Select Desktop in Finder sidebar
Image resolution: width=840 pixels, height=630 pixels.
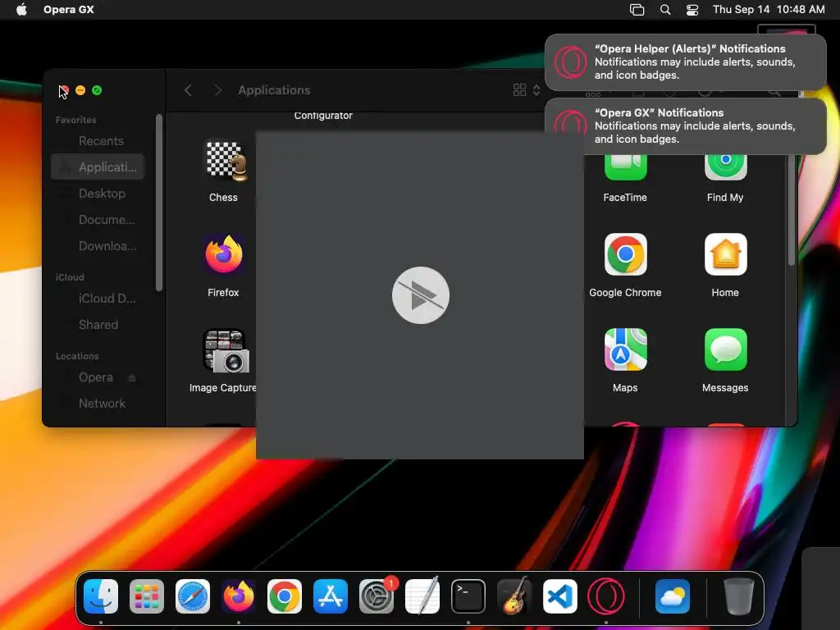[98, 194]
